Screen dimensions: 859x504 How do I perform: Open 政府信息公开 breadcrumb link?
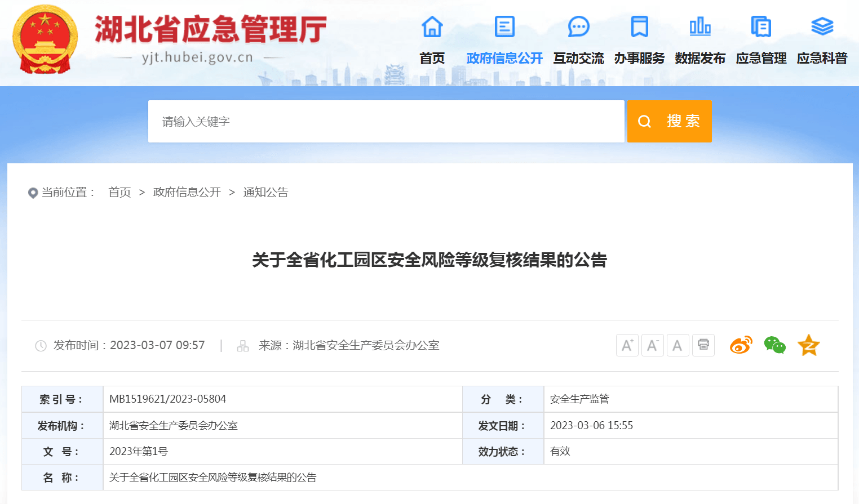[187, 193]
